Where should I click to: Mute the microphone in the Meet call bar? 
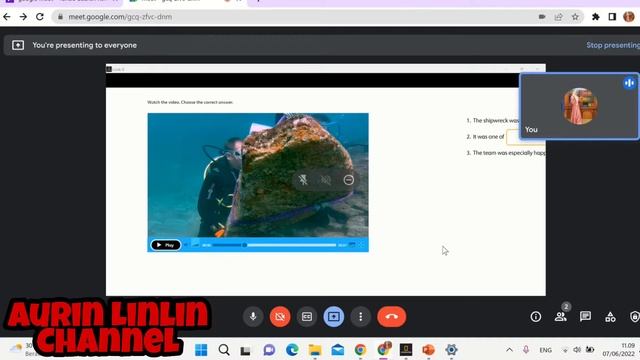coord(253,316)
